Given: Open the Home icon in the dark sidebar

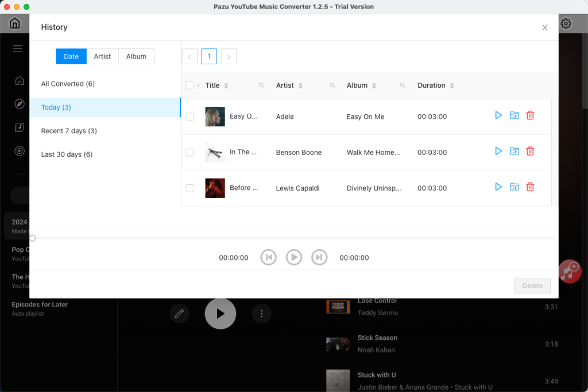Looking at the screenshot, I should (19, 81).
